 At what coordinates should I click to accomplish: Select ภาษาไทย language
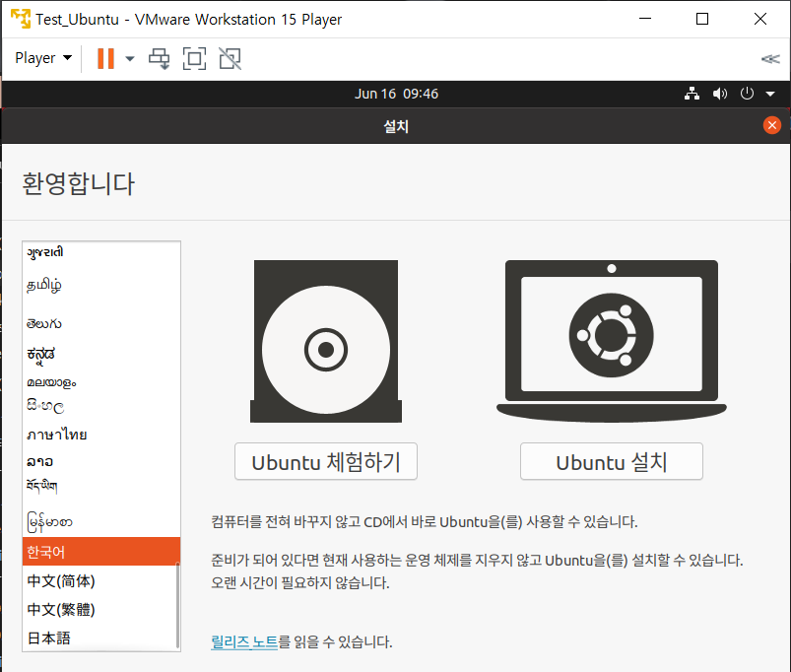pyautogui.click(x=101, y=435)
